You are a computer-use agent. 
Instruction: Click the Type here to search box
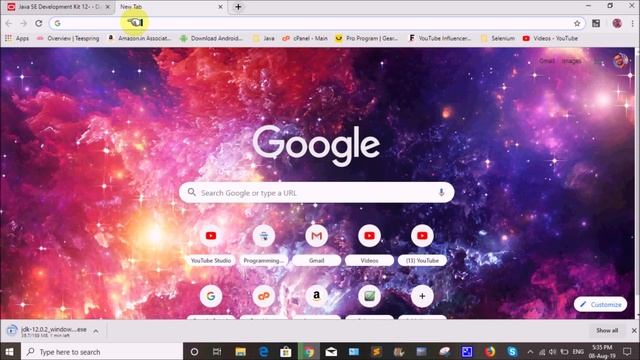pos(101,351)
